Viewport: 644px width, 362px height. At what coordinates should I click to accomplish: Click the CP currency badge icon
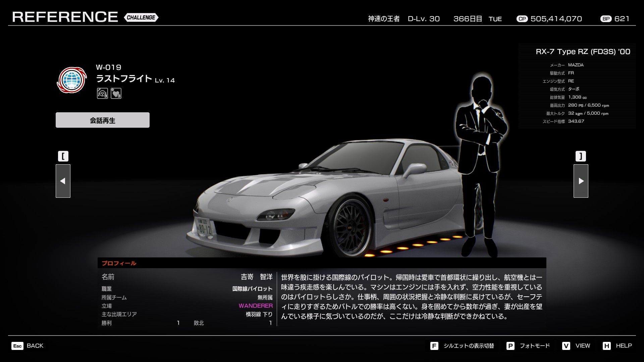tap(522, 19)
